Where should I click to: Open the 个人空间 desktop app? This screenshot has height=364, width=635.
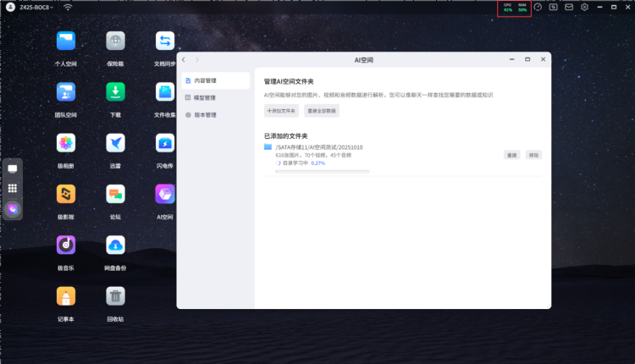tap(66, 41)
